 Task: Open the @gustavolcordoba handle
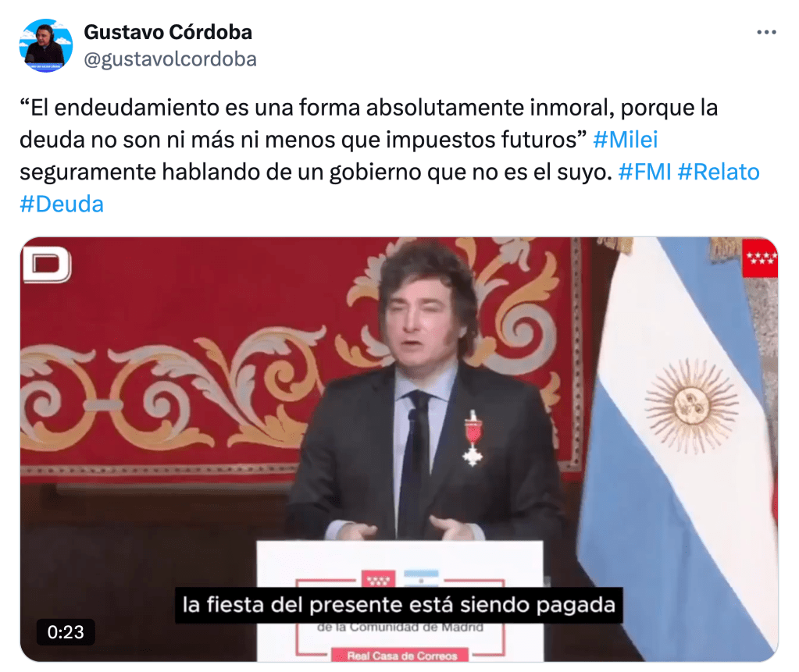click(170, 59)
